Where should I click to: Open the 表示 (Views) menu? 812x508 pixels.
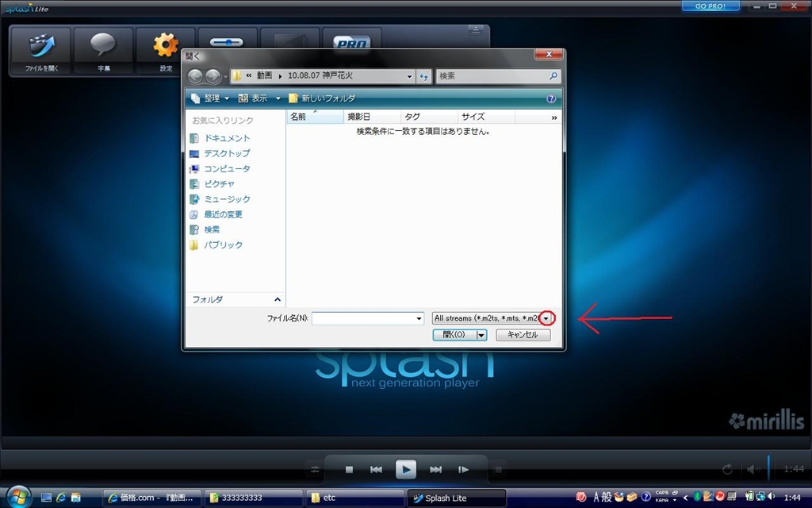pos(253,98)
